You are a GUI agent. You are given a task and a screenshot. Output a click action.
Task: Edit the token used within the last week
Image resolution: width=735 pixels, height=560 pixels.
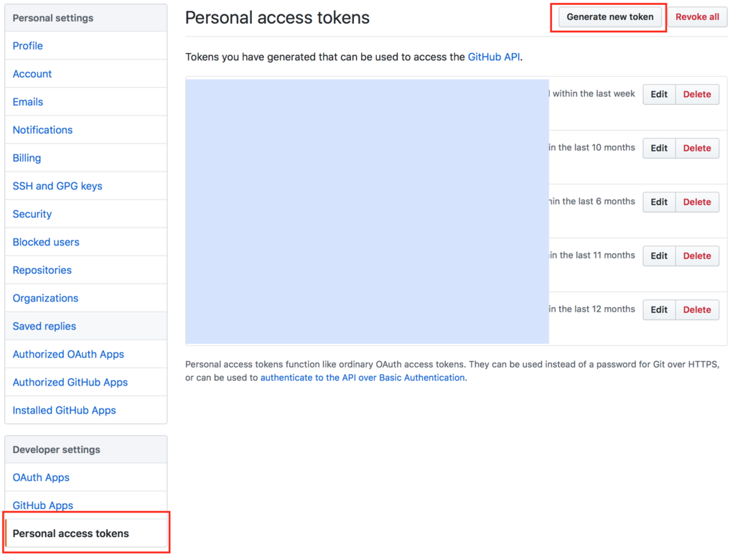click(x=658, y=94)
